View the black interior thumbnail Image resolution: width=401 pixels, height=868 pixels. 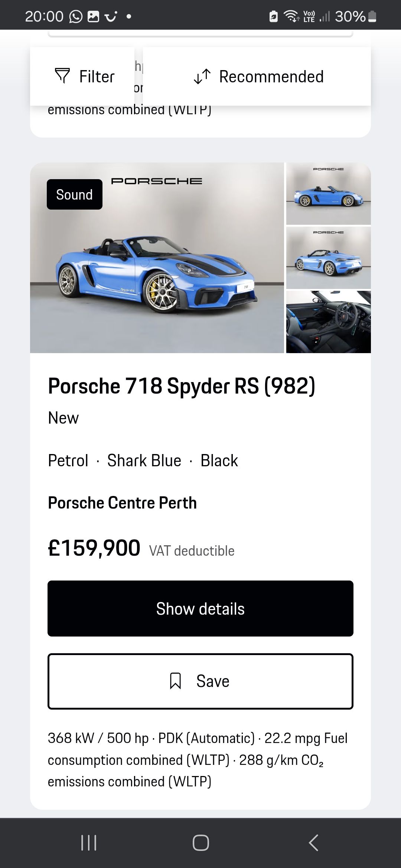coord(328,322)
